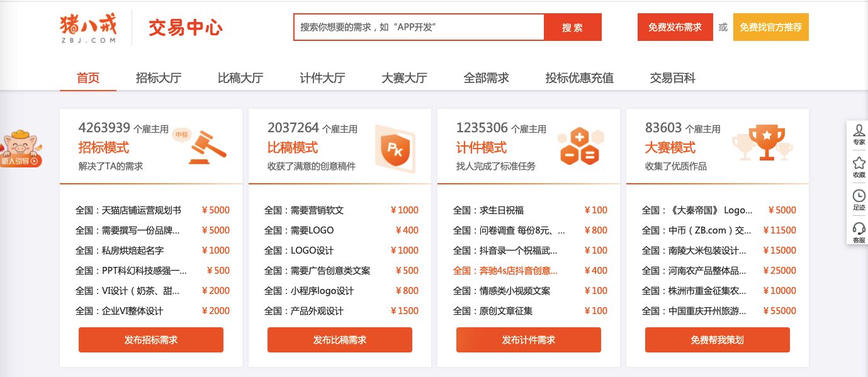Go to the 大赛大厅 tab
868x377 pixels.
tap(404, 78)
